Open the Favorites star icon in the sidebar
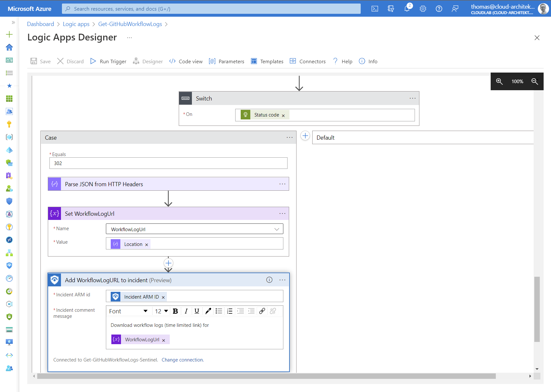This screenshot has height=392, width=551. pyautogui.click(x=9, y=86)
